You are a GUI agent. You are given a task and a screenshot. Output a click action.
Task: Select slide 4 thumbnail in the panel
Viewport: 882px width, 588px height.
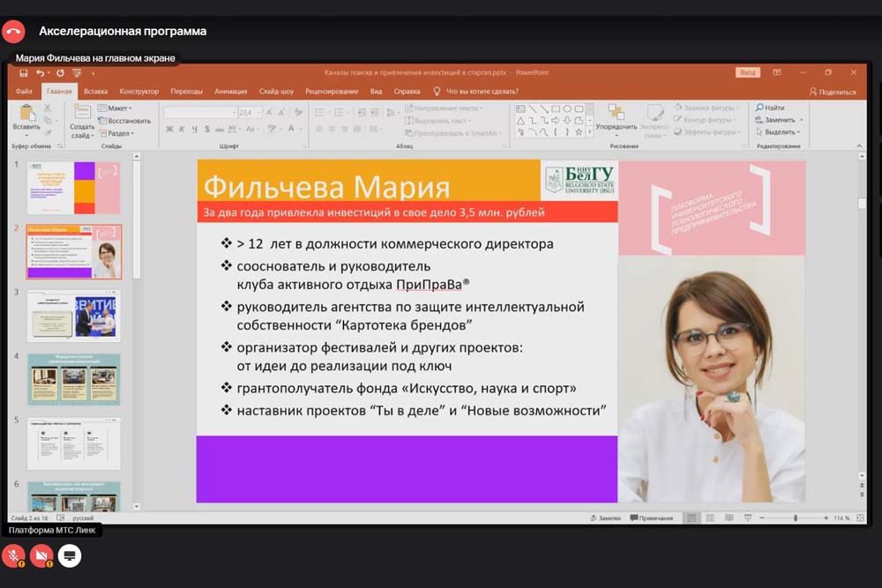pyautogui.click(x=73, y=379)
